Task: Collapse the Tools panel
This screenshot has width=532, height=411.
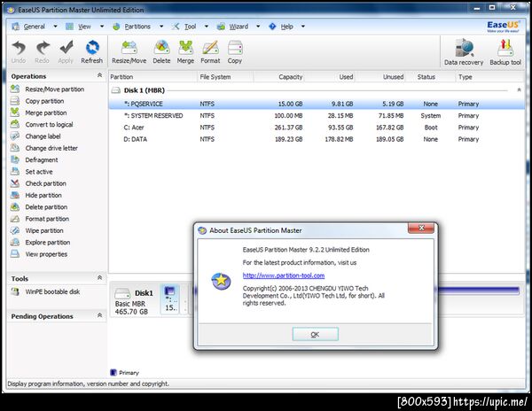Action: pos(99,278)
